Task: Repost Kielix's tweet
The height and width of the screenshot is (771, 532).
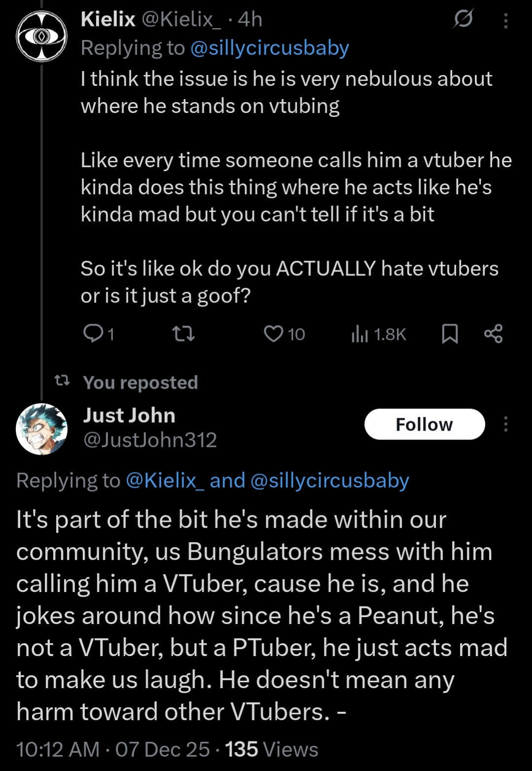Action: point(184,334)
